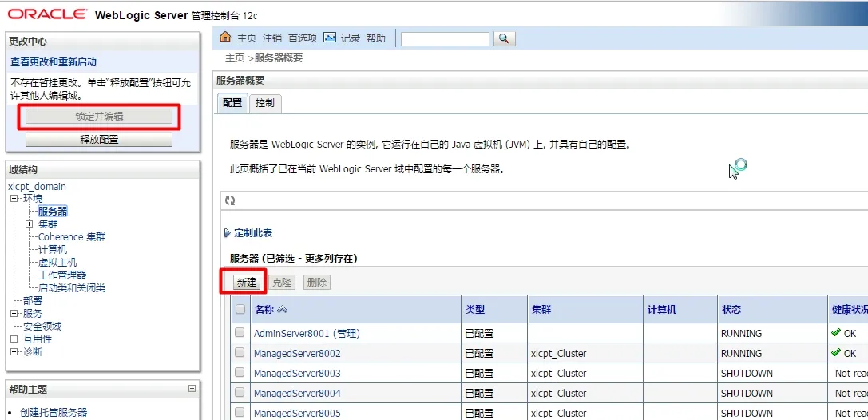The width and height of the screenshot is (868, 420).
Task: Open 查看更改和重新启动 link
Action: click(x=54, y=62)
